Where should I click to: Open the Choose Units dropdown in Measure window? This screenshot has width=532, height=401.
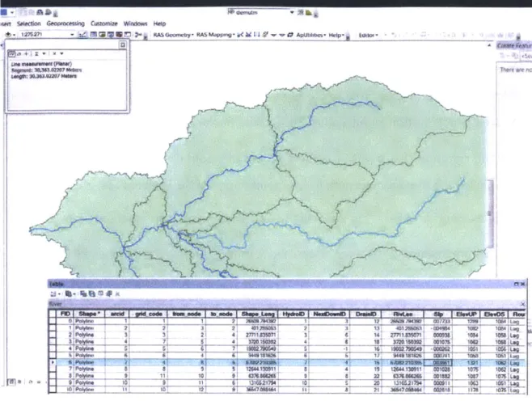[44, 53]
